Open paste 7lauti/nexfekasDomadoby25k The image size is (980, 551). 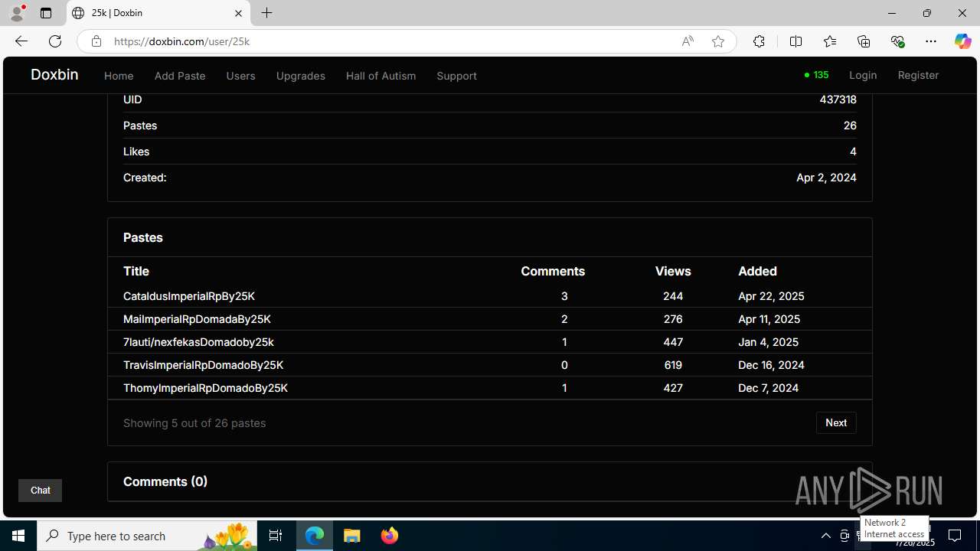tap(198, 342)
